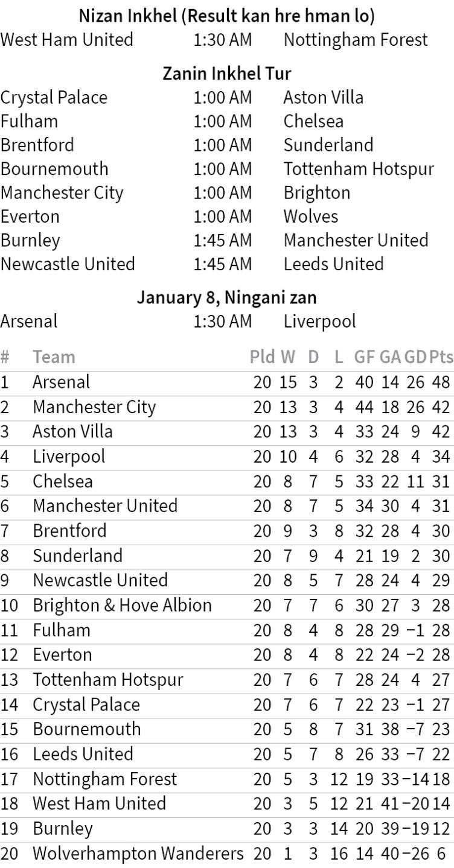Click Tottenham Hotspur in the fixtures list
The image size is (454, 868).
[359, 169]
